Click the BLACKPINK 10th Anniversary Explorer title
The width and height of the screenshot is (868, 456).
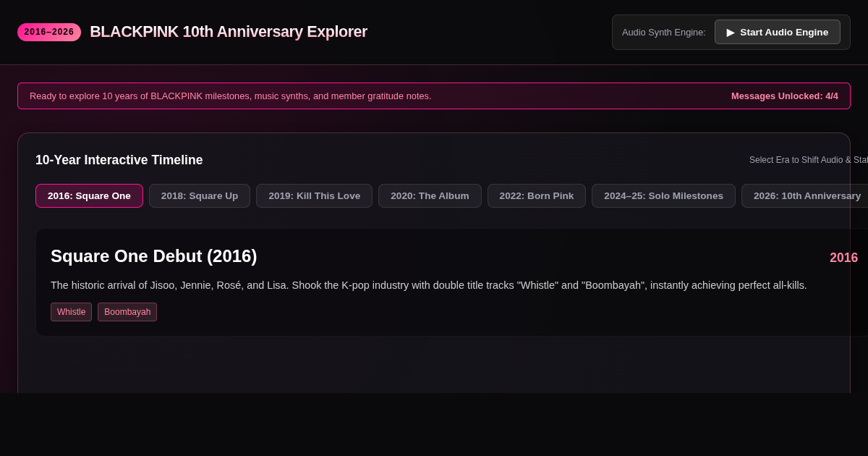point(229,32)
